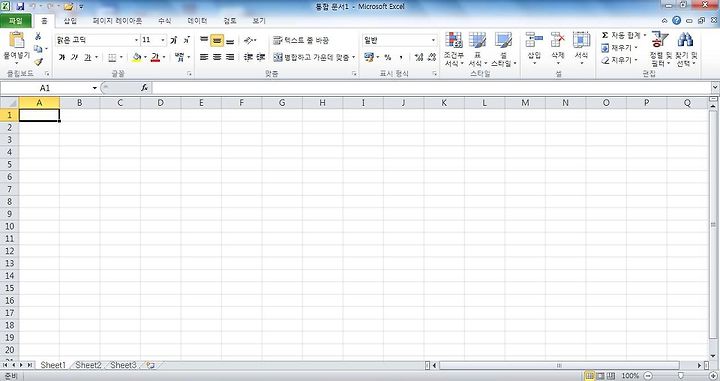Apply the fill color bucket
720x381 pixels.
136,57
